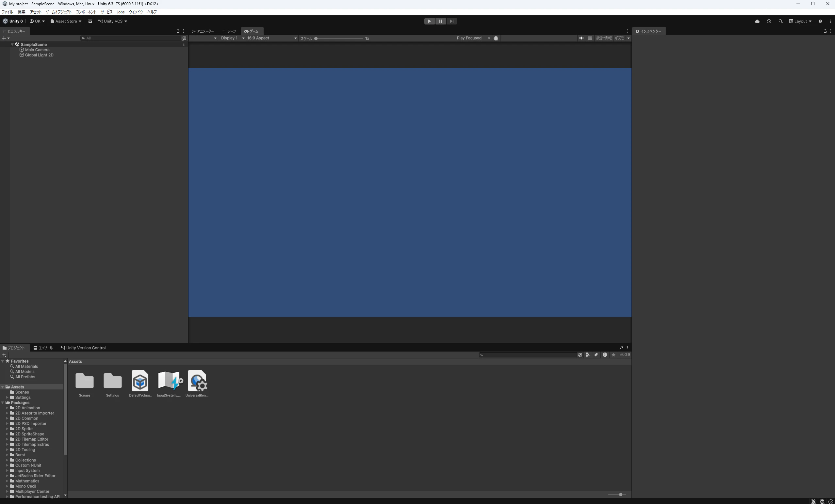Mute game audio with speaker icon

tap(581, 38)
